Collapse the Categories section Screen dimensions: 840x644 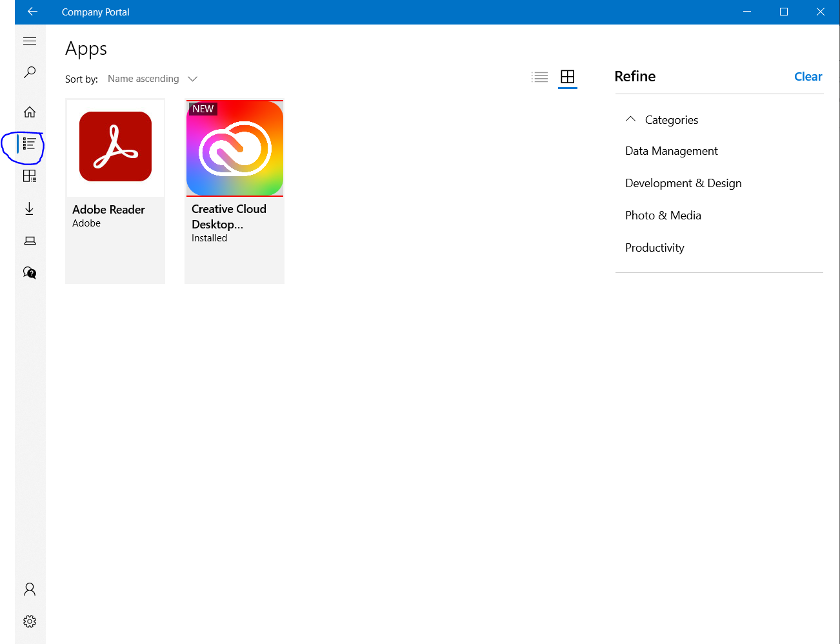click(631, 119)
